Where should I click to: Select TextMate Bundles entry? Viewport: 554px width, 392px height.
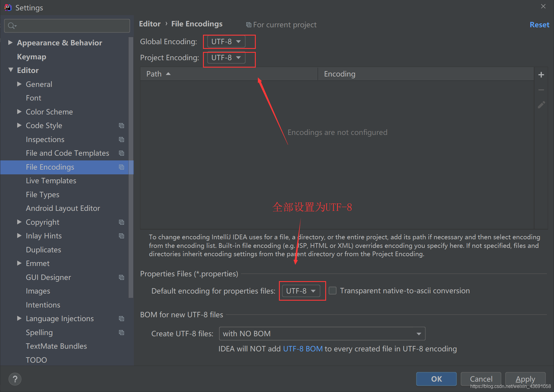coord(56,346)
